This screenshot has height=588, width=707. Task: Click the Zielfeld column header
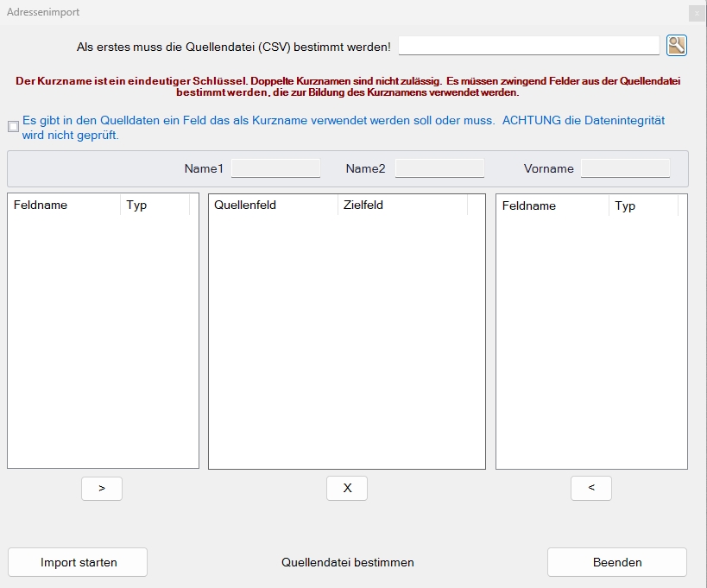[402, 205]
